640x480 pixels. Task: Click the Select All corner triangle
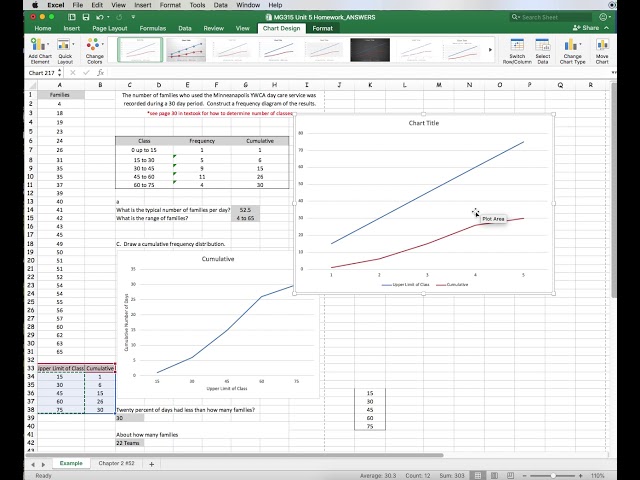pos(31,85)
